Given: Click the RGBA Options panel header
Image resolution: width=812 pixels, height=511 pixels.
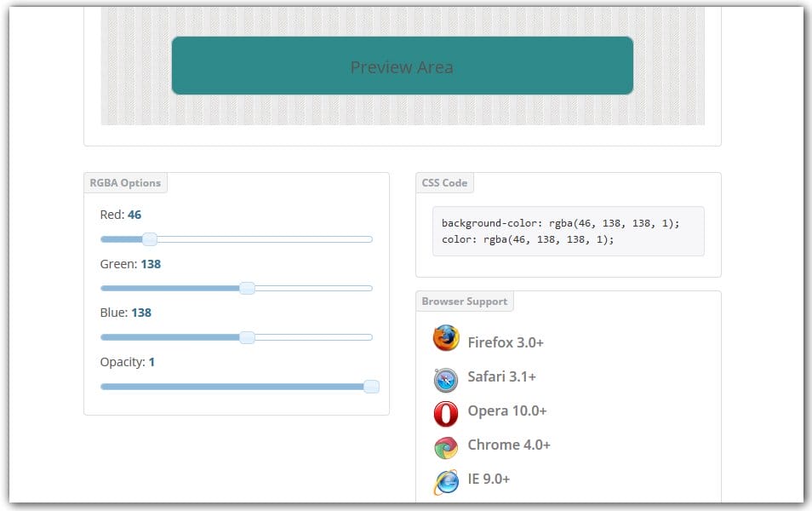Looking at the screenshot, I should (125, 182).
